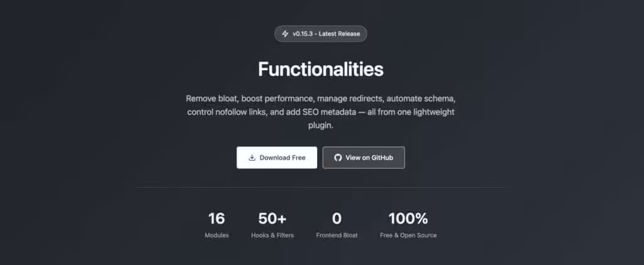The height and width of the screenshot is (265, 644).
Task: Click the word "plugin." ending the description
Action: (x=321, y=125)
